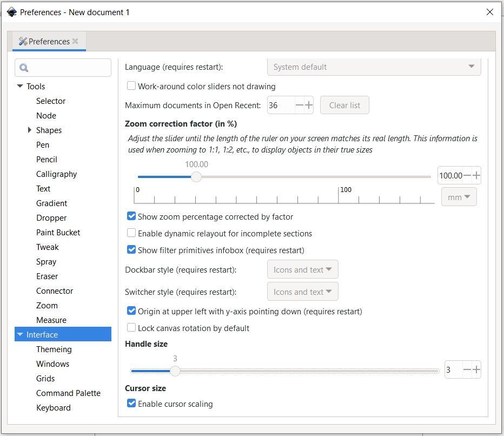Viewport: 504px width, 436px height.
Task: Increase Maximum documents with the plus icon
Action: [x=309, y=105]
